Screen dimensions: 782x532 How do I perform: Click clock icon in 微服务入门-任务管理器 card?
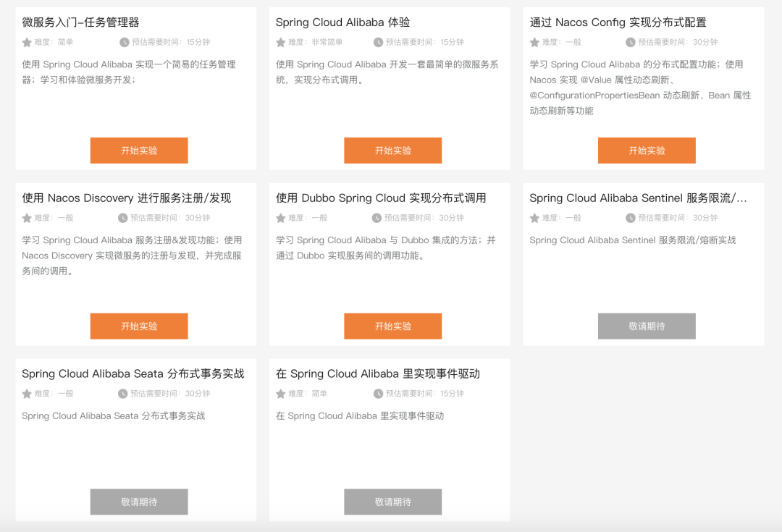pyautogui.click(x=125, y=43)
